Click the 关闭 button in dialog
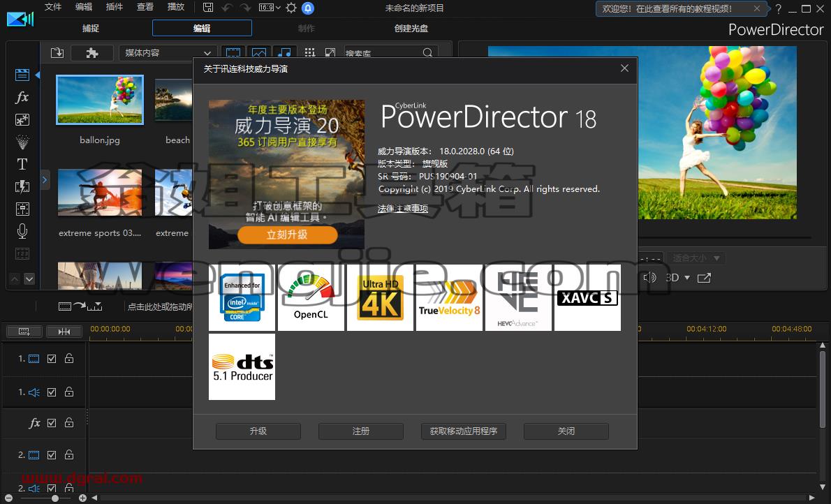The image size is (831, 504). tap(566, 431)
